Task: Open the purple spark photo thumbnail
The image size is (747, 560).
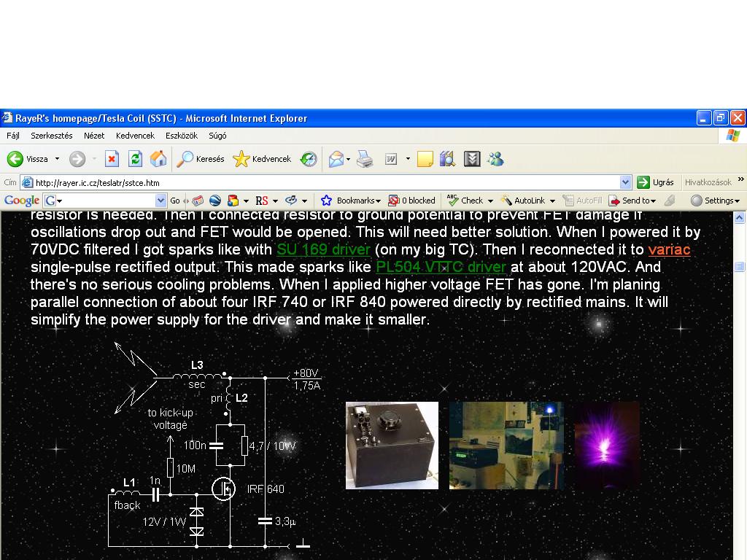Action: click(606, 446)
